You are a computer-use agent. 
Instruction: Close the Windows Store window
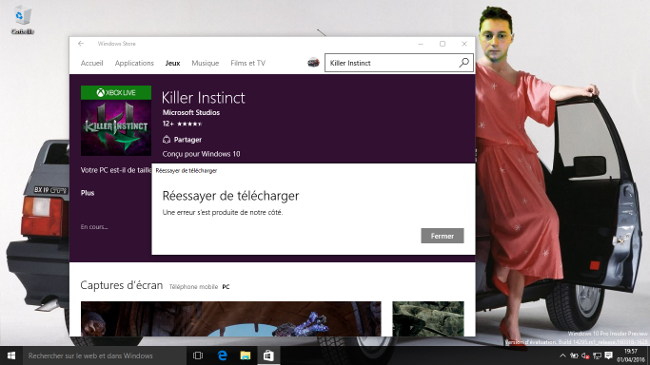(x=464, y=44)
